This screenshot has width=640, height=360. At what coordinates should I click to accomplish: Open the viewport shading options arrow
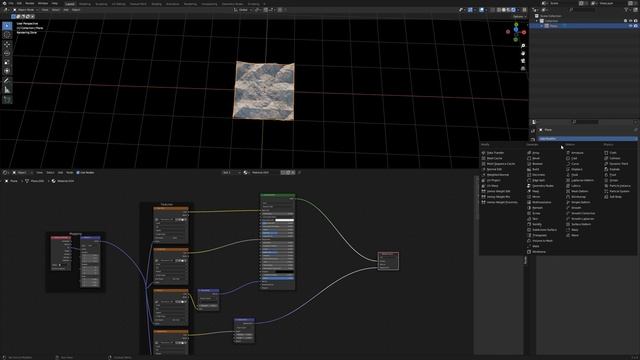point(519,10)
